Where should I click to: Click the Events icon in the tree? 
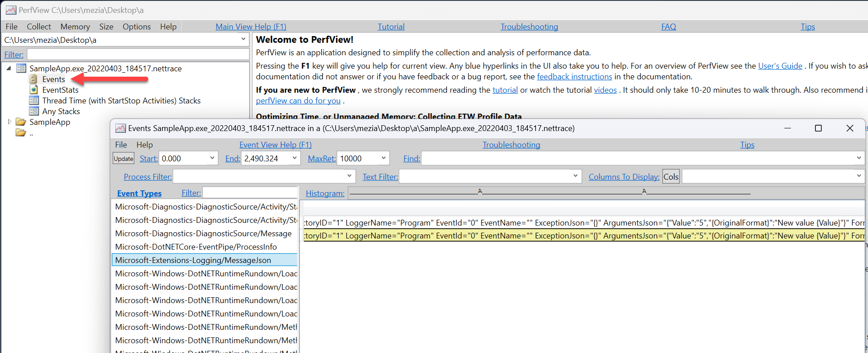click(x=33, y=79)
